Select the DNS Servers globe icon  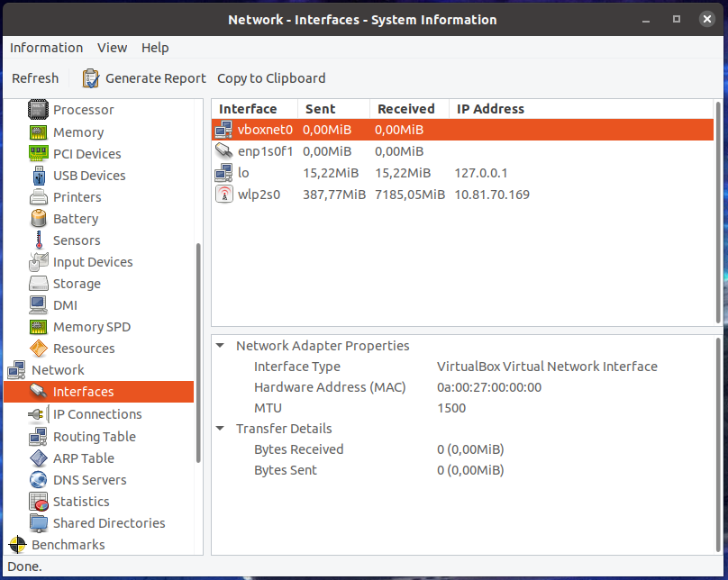pyautogui.click(x=38, y=480)
